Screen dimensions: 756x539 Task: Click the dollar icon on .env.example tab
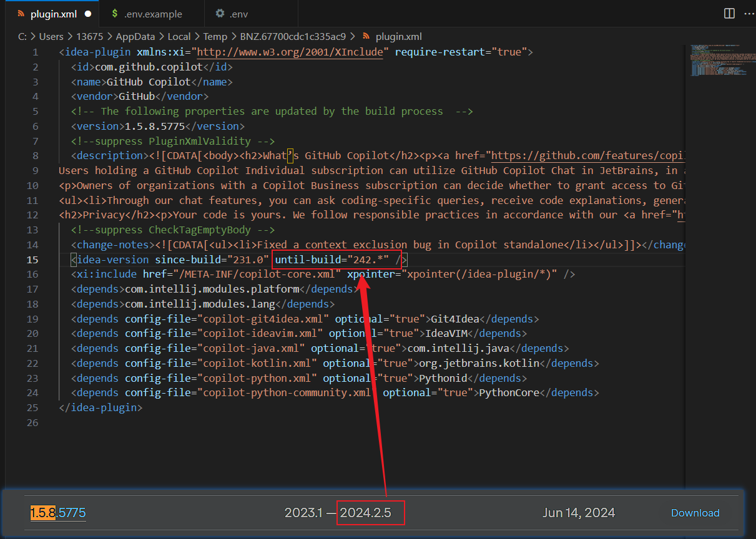(x=115, y=13)
